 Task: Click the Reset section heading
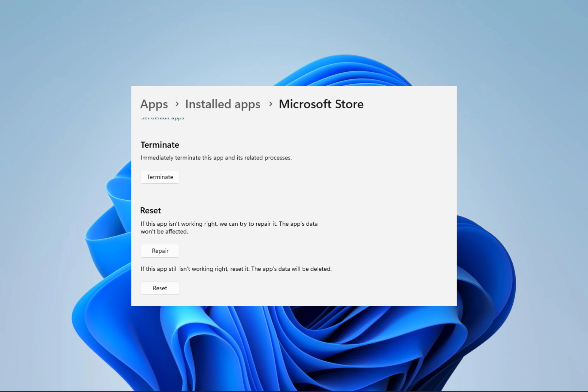coord(150,211)
